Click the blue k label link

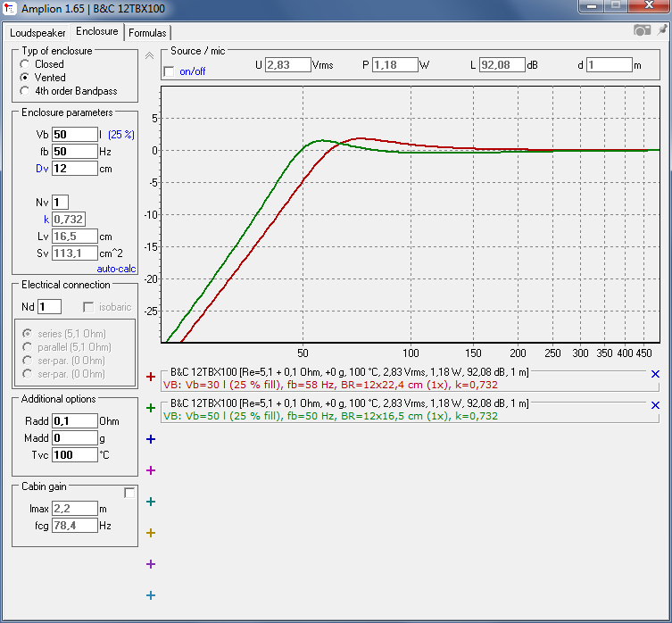click(x=46, y=220)
